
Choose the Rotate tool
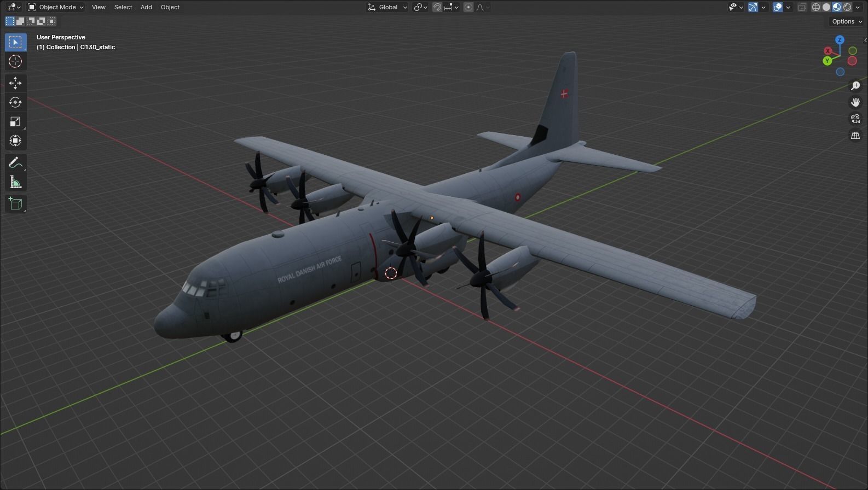pyautogui.click(x=15, y=102)
